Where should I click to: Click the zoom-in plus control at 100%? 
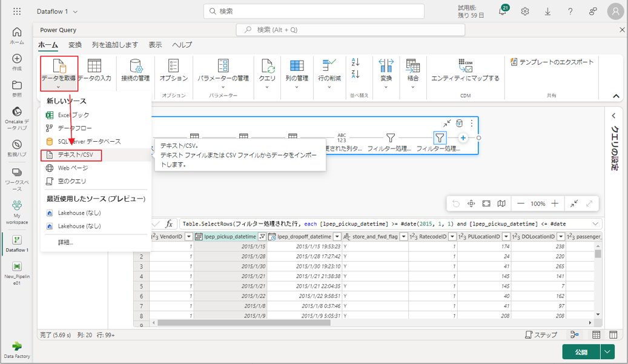555,204
